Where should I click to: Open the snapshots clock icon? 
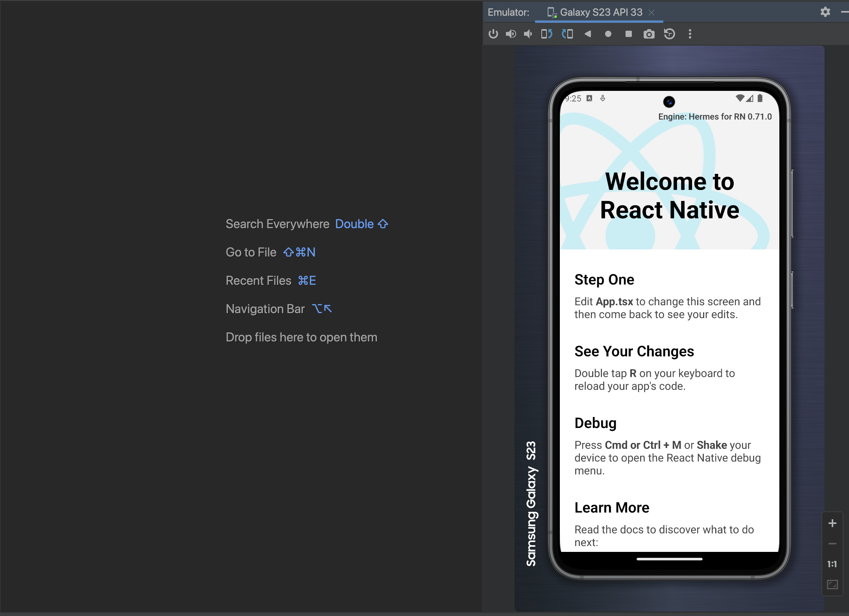[669, 34]
